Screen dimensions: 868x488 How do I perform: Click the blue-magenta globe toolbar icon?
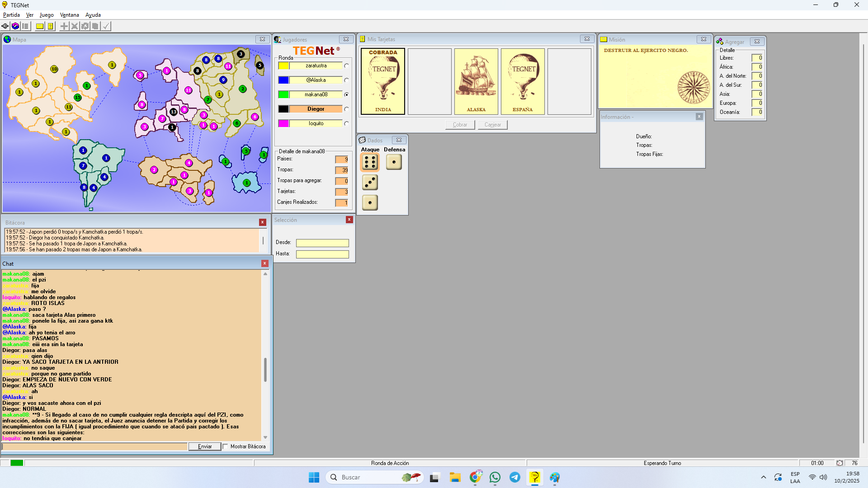15,26
